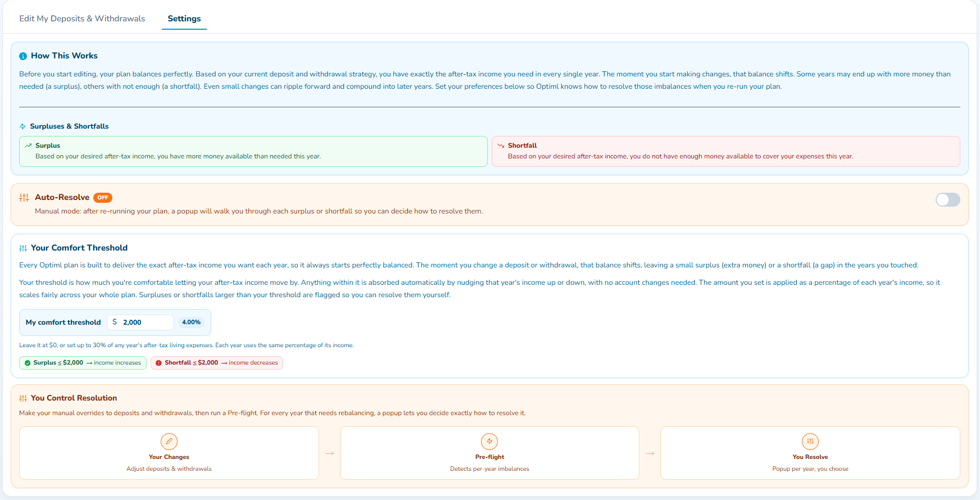Click the Auto-Resolve sliders icon

coord(24,198)
